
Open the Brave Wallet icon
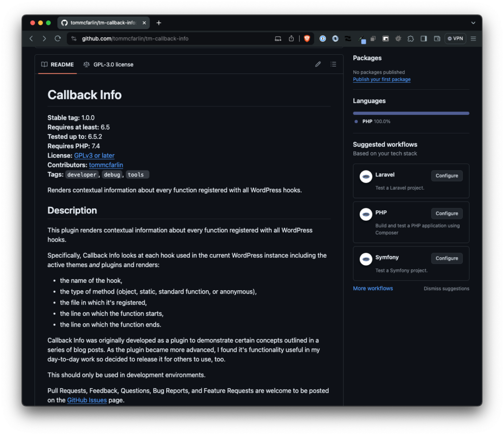437,38
